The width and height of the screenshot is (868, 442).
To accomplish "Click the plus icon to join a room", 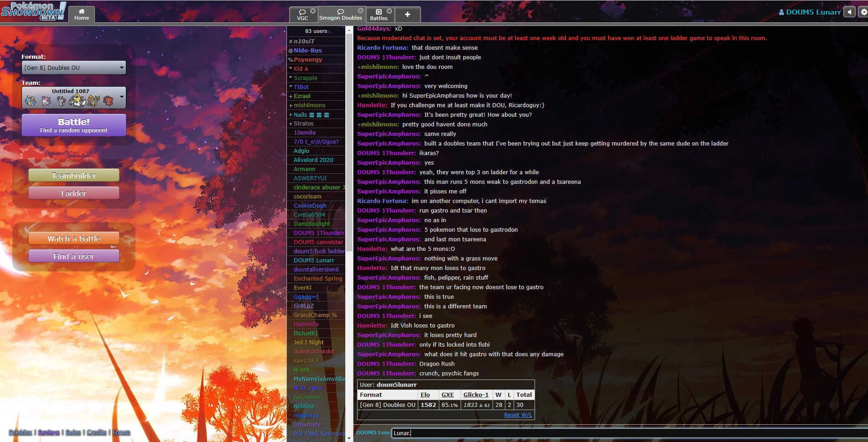I will click(407, 15).
